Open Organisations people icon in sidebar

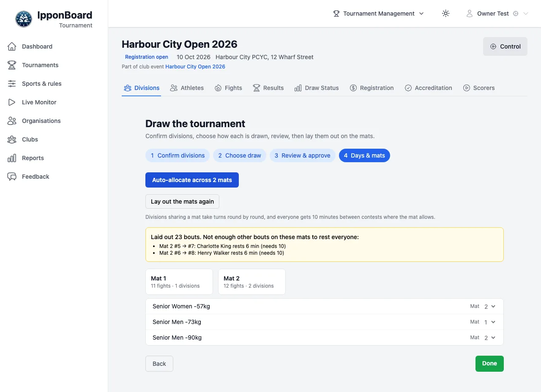tap(12, 121)
